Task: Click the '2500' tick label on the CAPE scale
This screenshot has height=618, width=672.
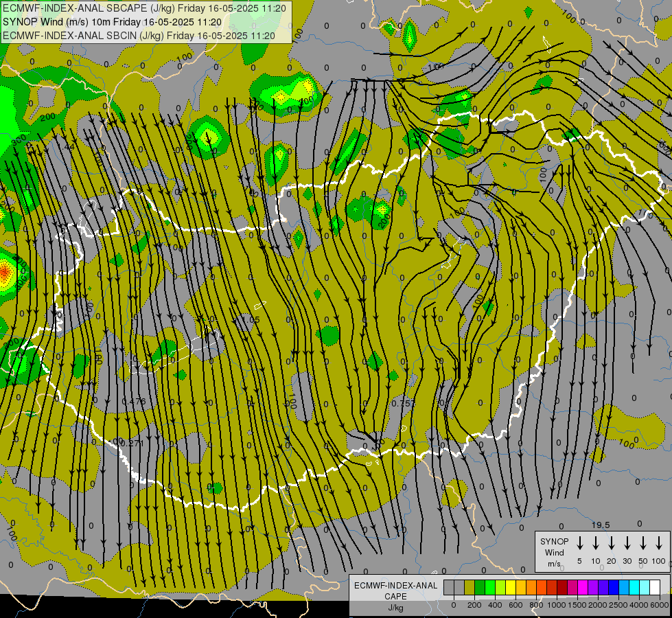Action: pyautogui.click(x=618, y=605)
